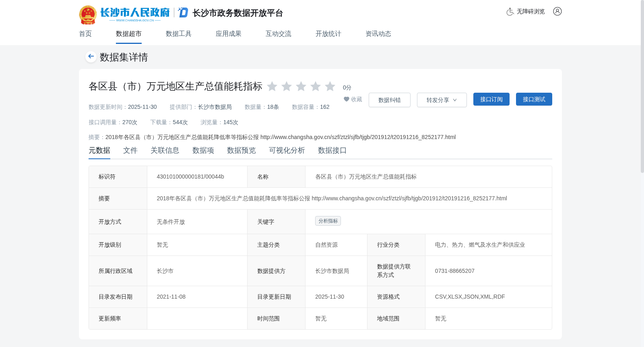Viewport: 644px width, 347px height.
Task: Open 互动交流 navigation item
Action: (279, 34)
